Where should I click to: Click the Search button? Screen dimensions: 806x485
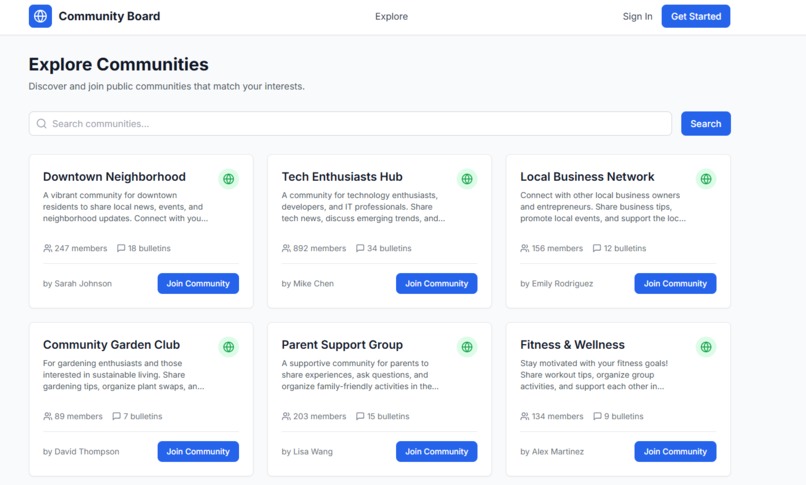706,124
